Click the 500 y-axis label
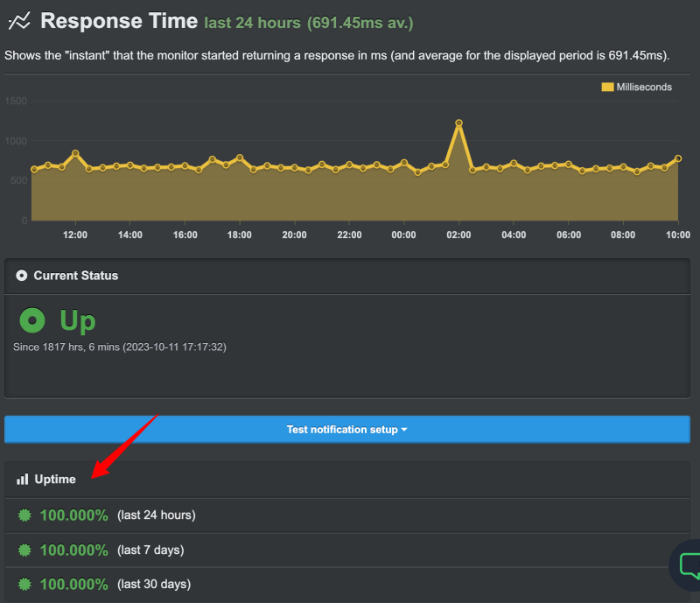This screenshot has width=700, height=603. point(18,180)
